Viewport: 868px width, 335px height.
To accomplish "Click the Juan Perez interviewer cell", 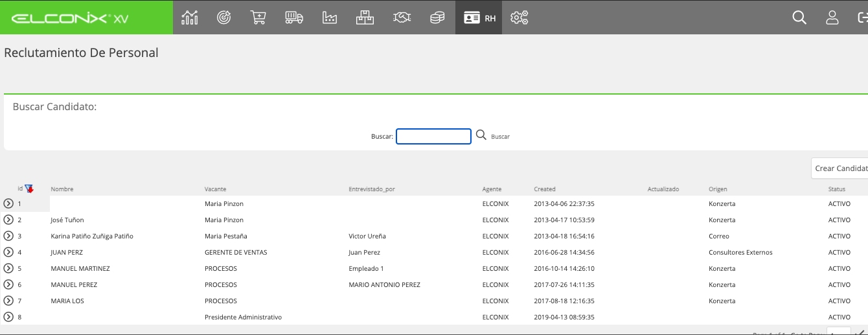I will 364,253.
